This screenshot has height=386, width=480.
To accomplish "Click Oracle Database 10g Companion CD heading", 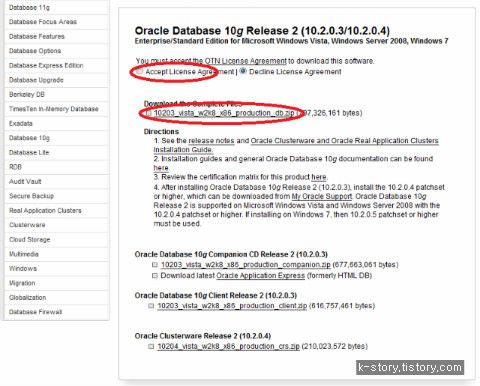I will 231,254.
